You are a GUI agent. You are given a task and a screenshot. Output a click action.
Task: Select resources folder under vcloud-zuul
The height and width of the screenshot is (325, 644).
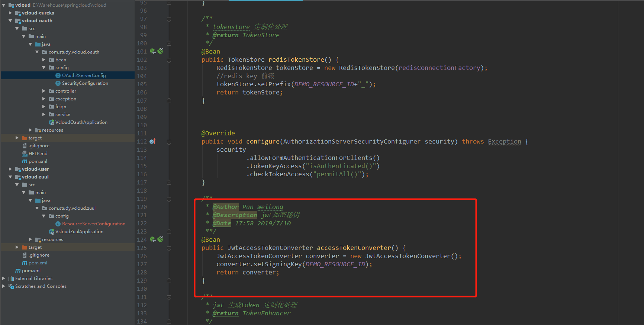[52, 239]
